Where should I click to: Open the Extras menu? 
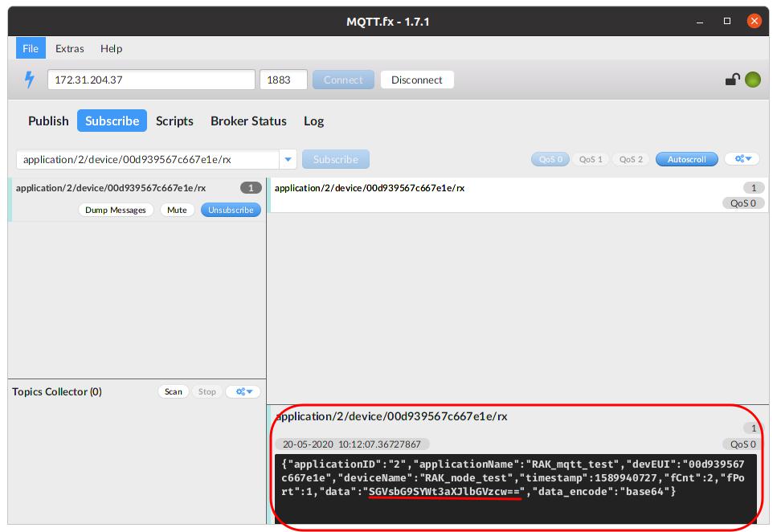69,48
